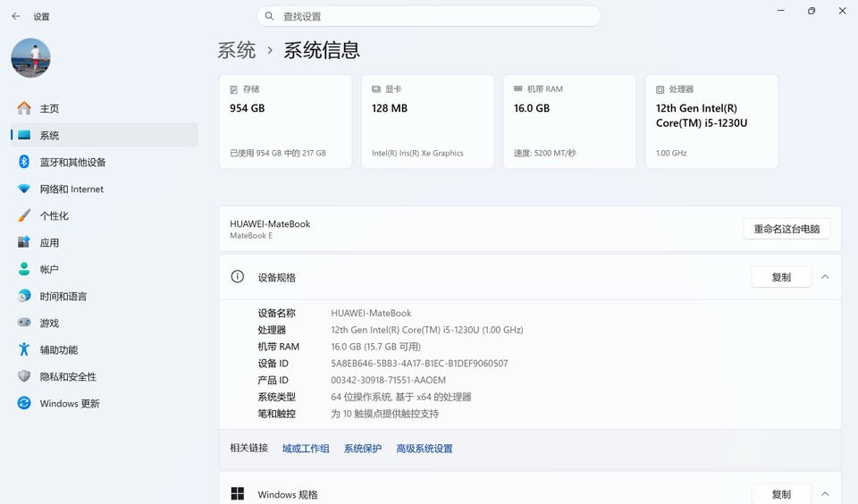Image resolution: width=858 pixels, height=504 pixels.
Task: Click the Home (主页) house icon
Action: point(24,108)
